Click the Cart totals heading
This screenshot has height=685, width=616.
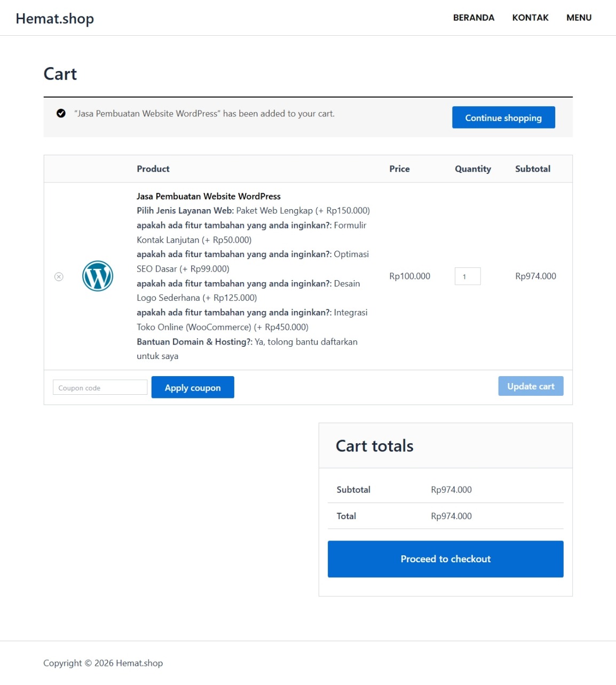[x=374, y=446]
